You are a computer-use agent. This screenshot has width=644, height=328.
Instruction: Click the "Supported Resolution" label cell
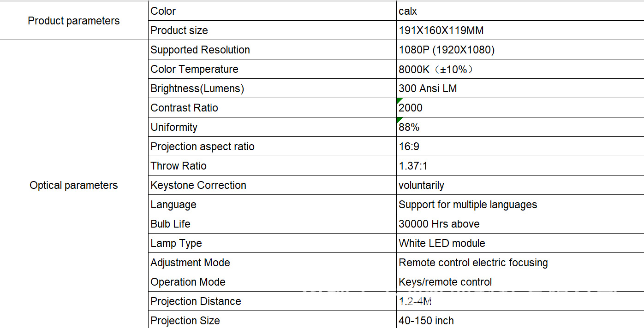200,50
